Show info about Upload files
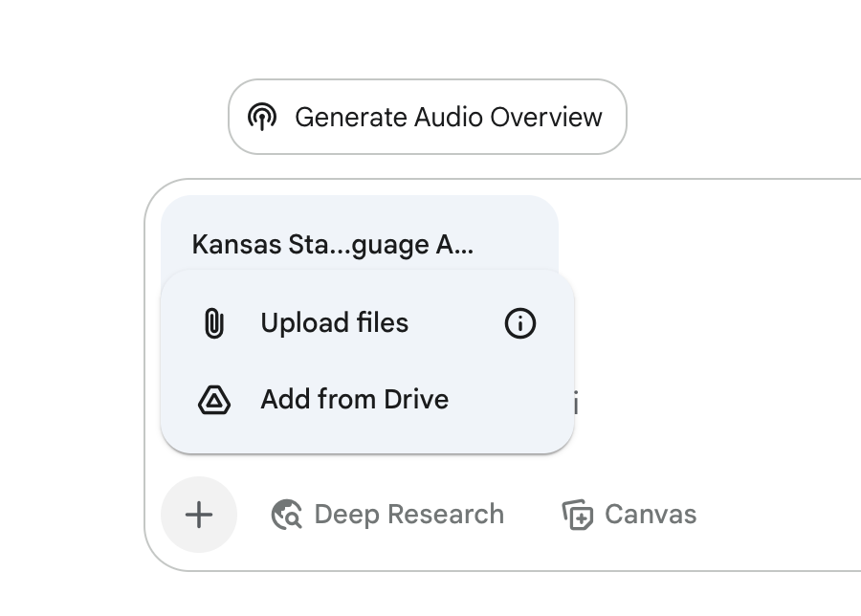861x616 pixels. [520, 322]
